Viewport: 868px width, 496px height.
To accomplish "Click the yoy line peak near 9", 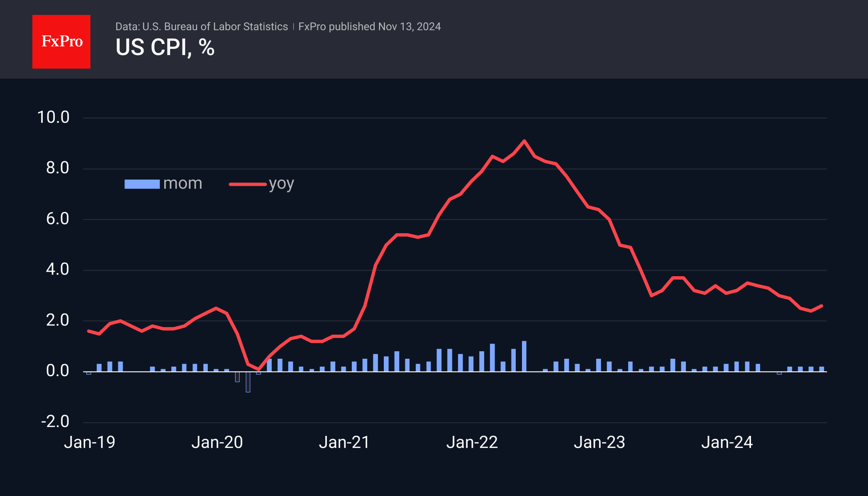I will (524, 141).
